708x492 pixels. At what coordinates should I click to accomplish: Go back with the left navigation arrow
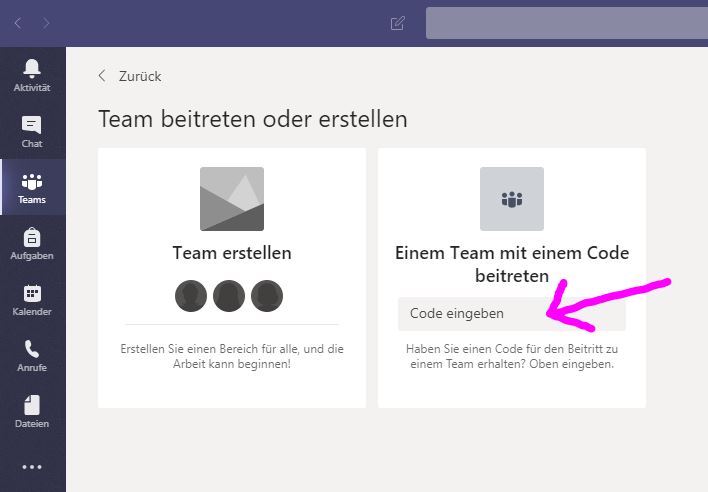(x=18, y=23)
